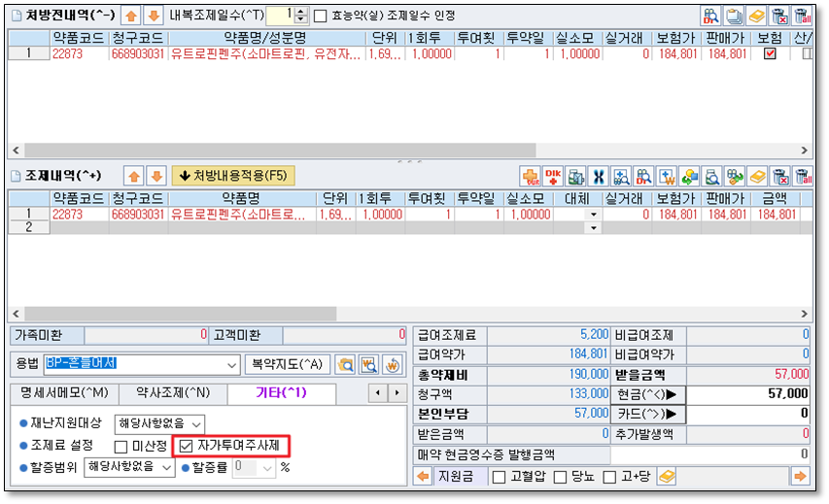Expand the 재난지원대상 dropdown
829x504 pixels.
click(x=196, y=424)
